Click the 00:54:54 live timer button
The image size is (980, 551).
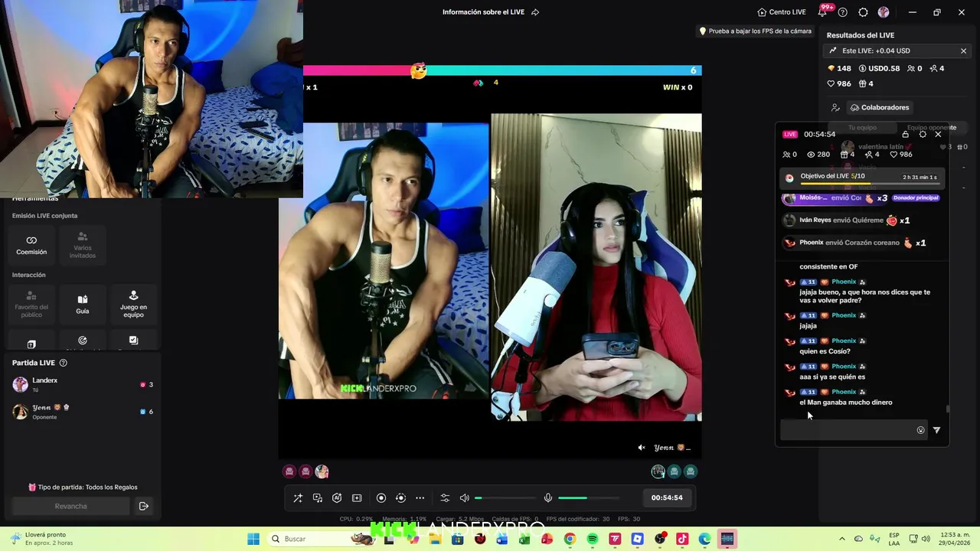click(x=667, y=497)
